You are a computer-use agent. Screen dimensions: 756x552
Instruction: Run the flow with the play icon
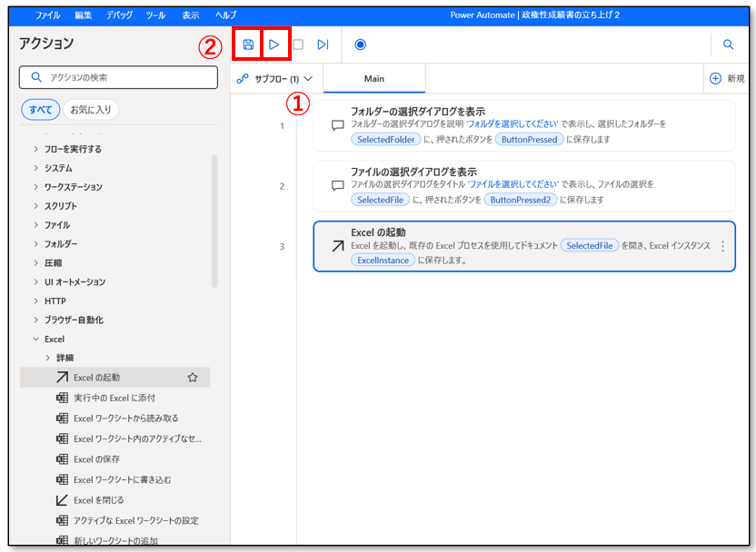274,44
